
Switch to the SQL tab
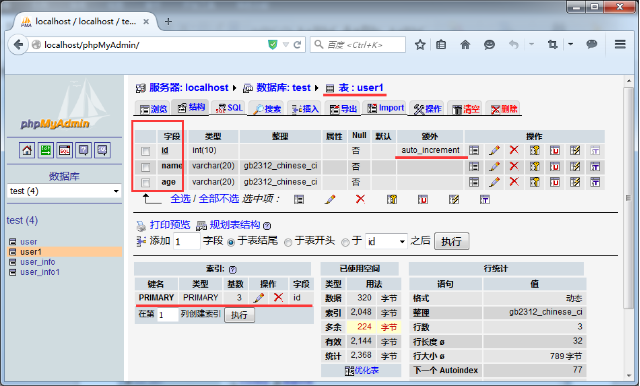230,108
